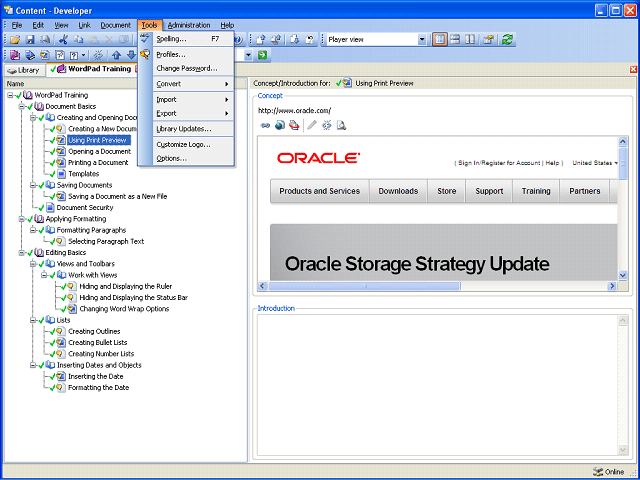
Task: Open the Player view dropdown
Action: (422, 40)
